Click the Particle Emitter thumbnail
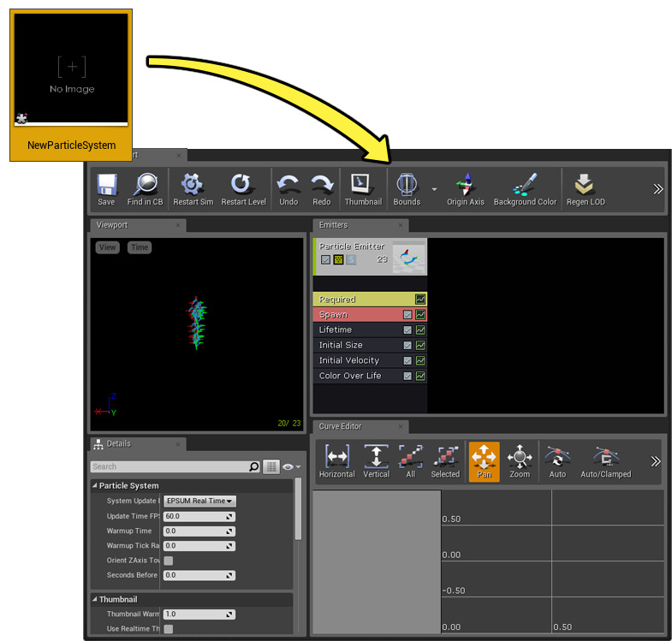The height and width of the screenshot is (641, 672). (409, 258)
